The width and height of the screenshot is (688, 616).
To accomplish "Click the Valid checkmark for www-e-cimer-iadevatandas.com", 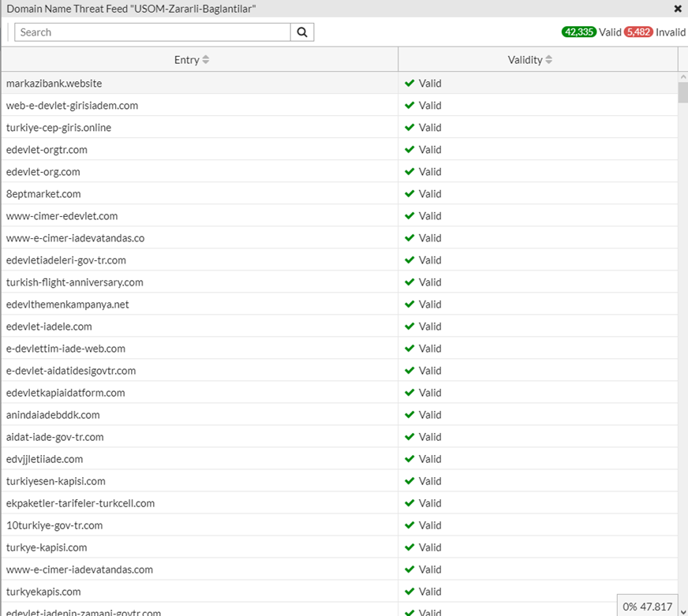I will click(409, 569).
